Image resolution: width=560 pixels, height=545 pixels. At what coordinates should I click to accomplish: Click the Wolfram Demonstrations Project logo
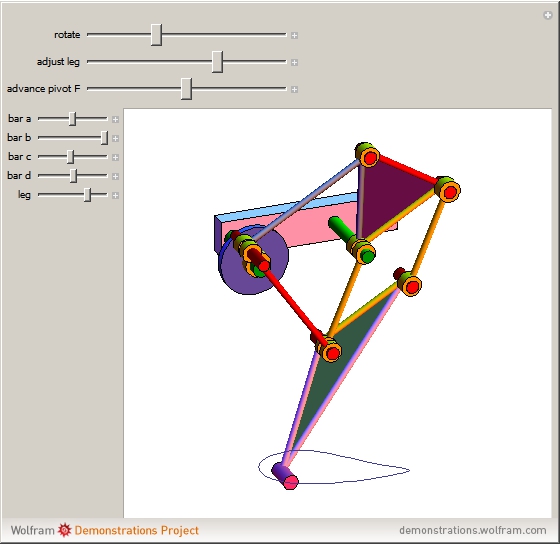104,530
